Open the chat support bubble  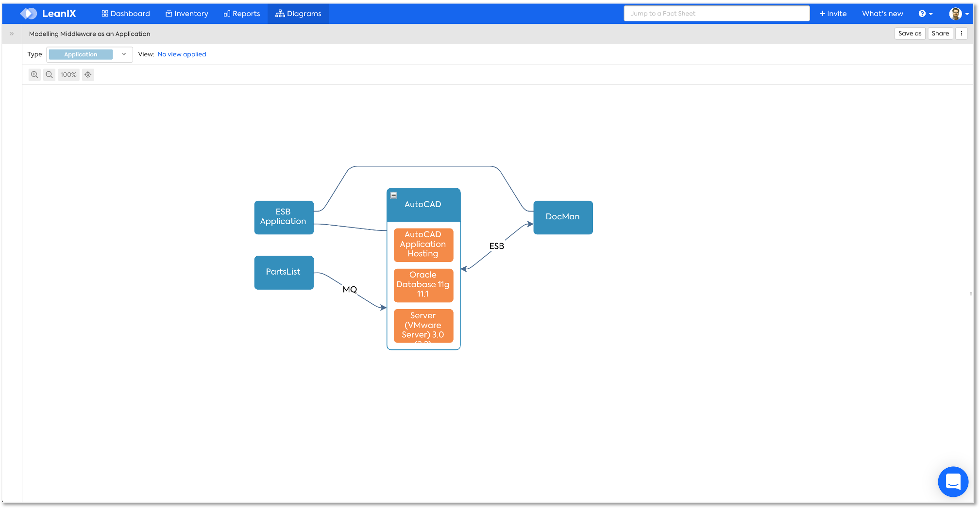(x=953, y=481)
